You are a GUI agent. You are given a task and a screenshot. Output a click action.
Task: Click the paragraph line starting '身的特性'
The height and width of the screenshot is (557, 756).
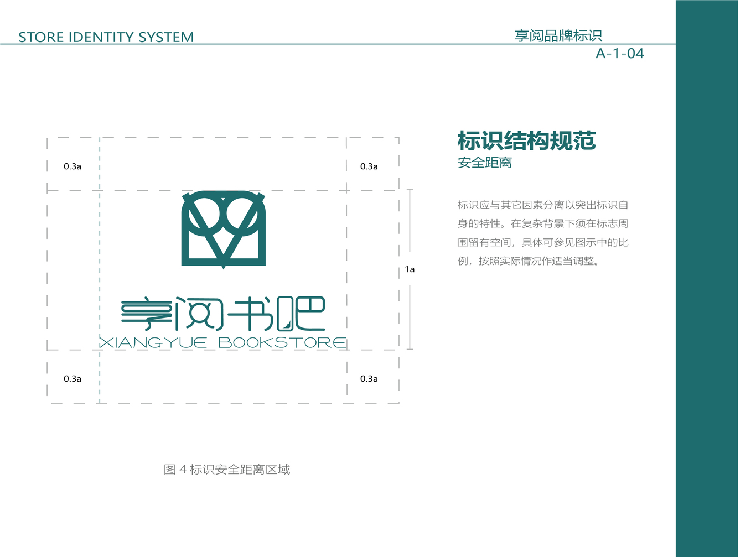point(543,223)
